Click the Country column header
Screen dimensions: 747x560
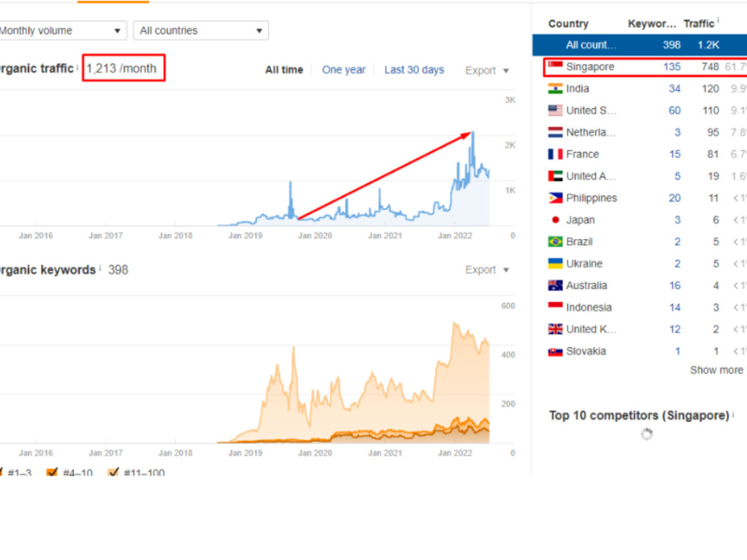tap(568, 24)
